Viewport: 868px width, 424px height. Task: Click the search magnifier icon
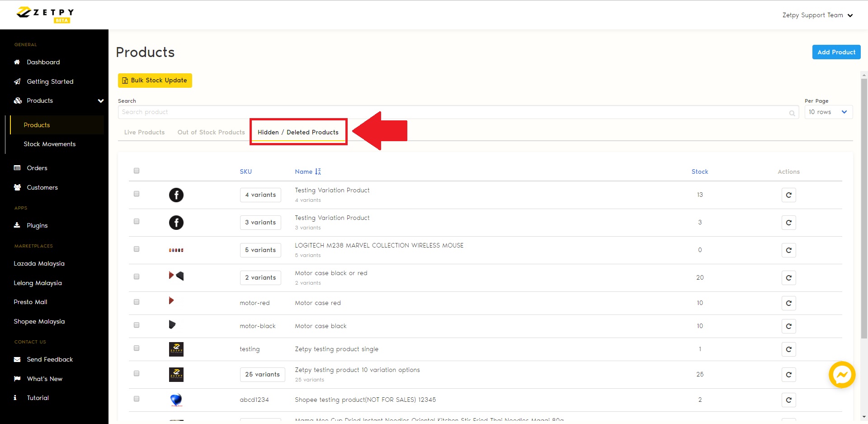[792, 113]
